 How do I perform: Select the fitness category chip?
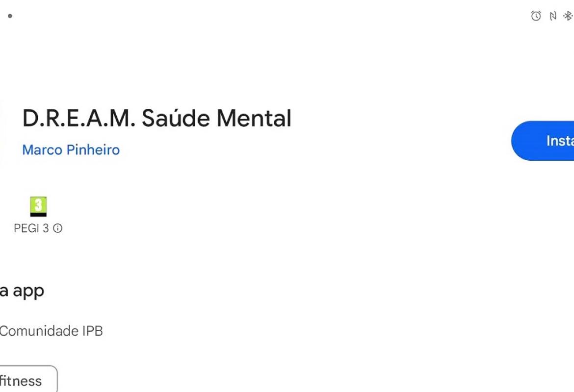pos(27,379)
